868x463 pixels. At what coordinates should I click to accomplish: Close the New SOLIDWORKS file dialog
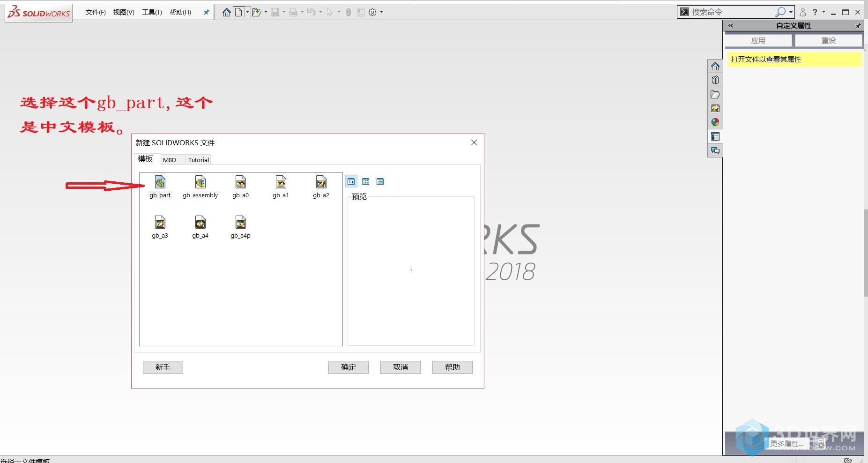tap(474, 142)
